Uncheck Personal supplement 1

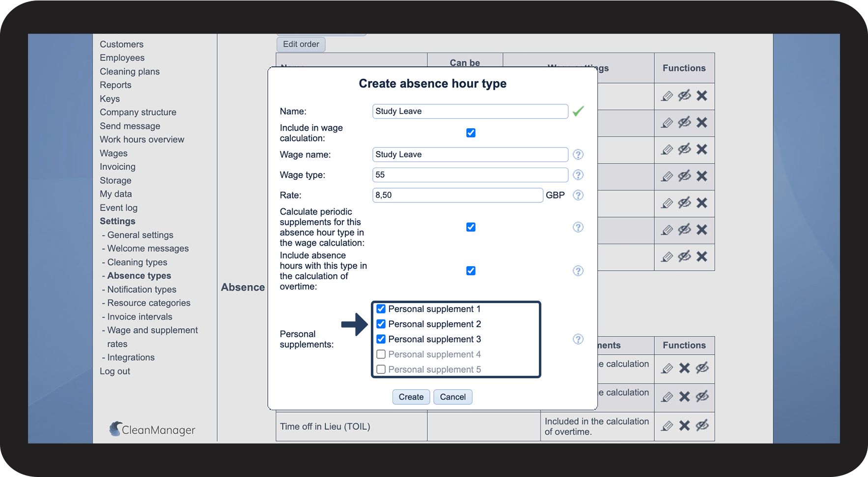[381, 309]
